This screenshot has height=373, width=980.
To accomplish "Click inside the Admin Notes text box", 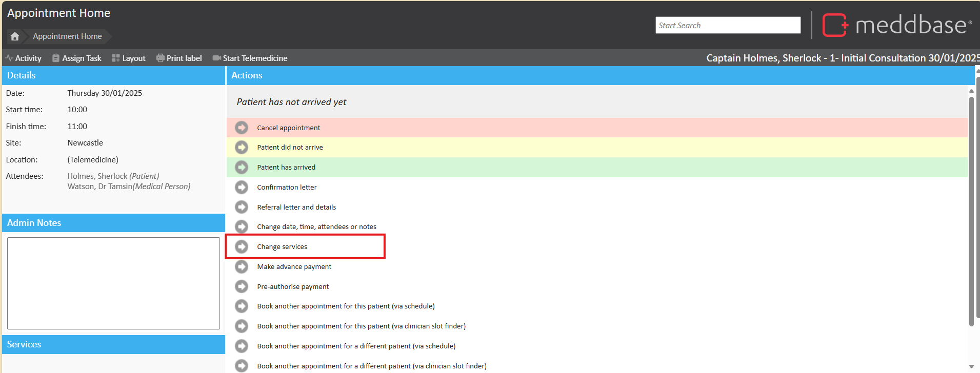I will (113, 283).
